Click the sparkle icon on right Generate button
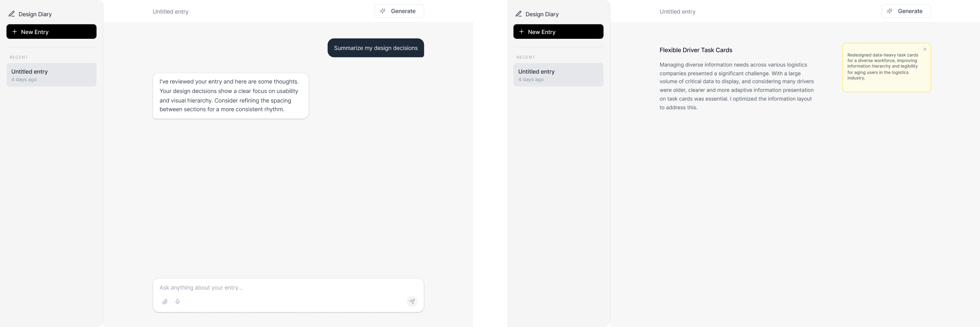Viewport: 980px width, 327px height. point(889,11)
